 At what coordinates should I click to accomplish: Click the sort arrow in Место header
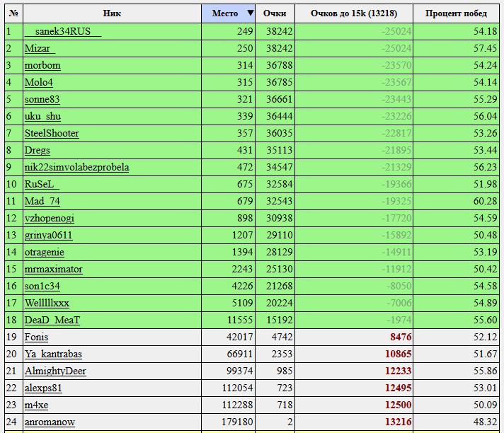[251, 13]
